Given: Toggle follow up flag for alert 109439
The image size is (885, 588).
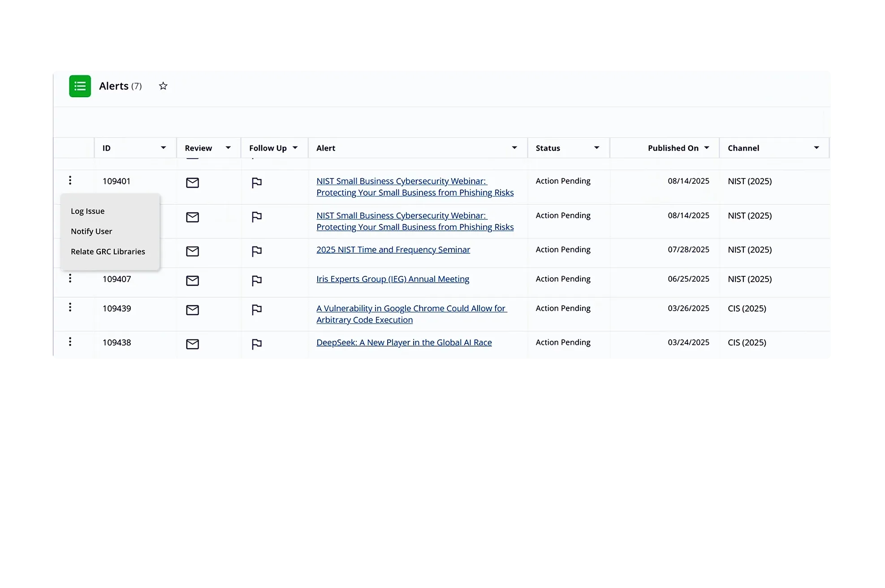Looking at the screenshot, I should [256, 310].
